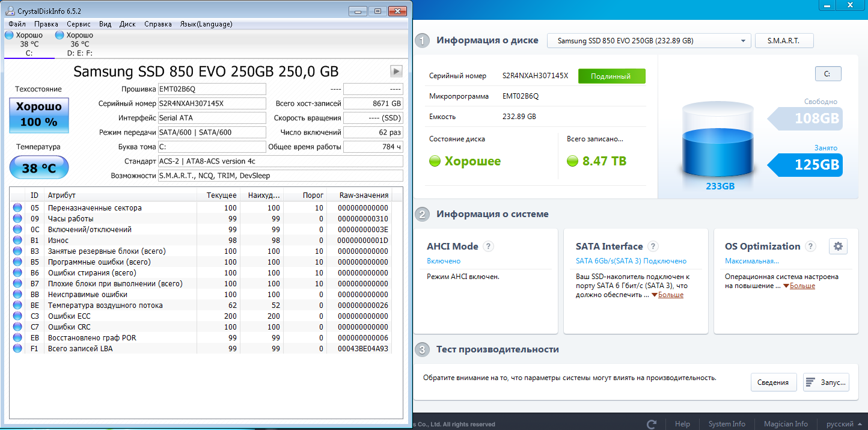The height and width of the screenshot is (430, 868).
Task: Click the Запус... benchmark button
Action: 826,382
